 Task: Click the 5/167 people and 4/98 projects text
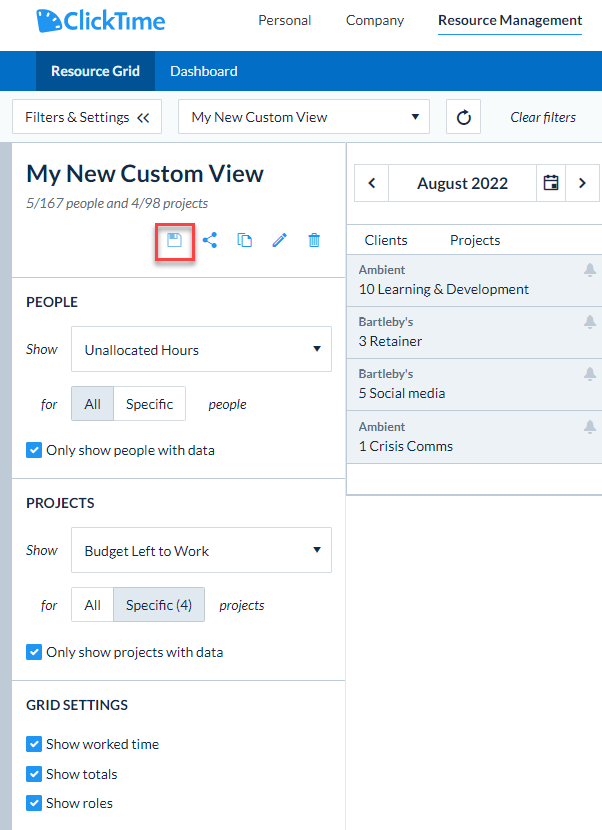117,203
